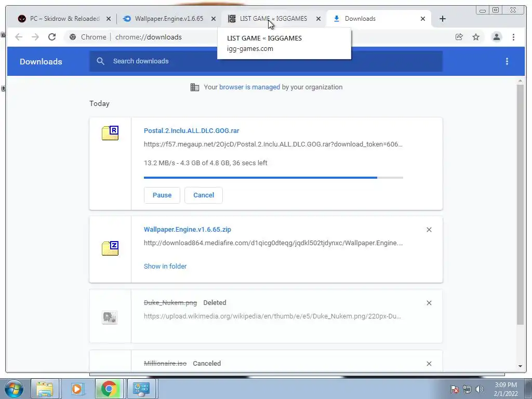Click the Today date heading
Viewport: 532px width, 399px height.
tap(99, 103)
